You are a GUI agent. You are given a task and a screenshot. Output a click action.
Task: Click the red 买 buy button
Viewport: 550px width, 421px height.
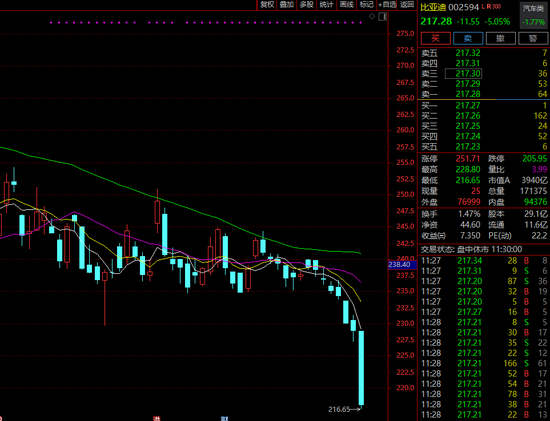(436, 38)
